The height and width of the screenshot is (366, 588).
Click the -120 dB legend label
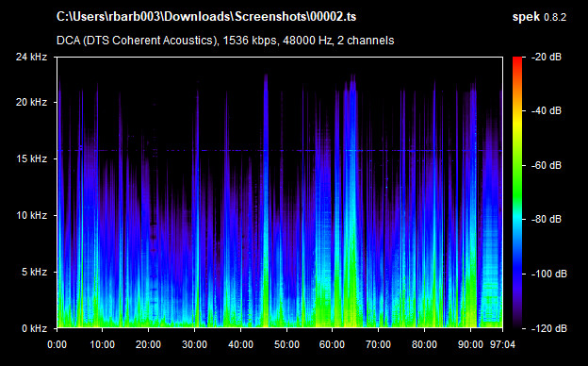pyautogui.click(x=548, y=328)
